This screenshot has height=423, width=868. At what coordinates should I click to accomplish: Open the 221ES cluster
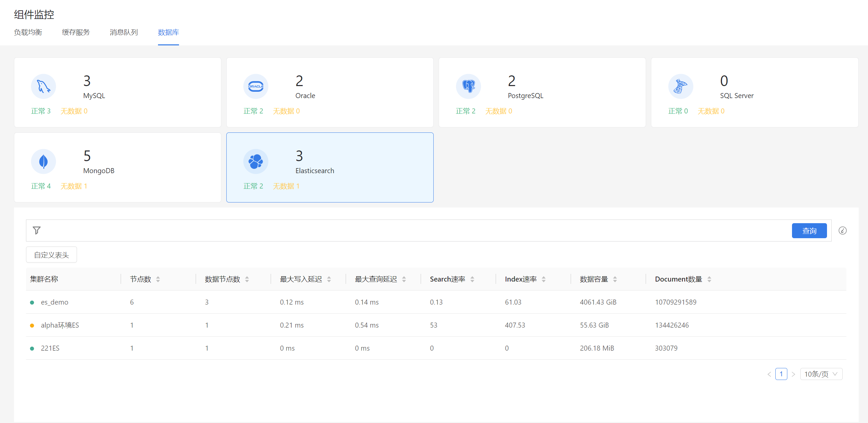tap(50, 348)
